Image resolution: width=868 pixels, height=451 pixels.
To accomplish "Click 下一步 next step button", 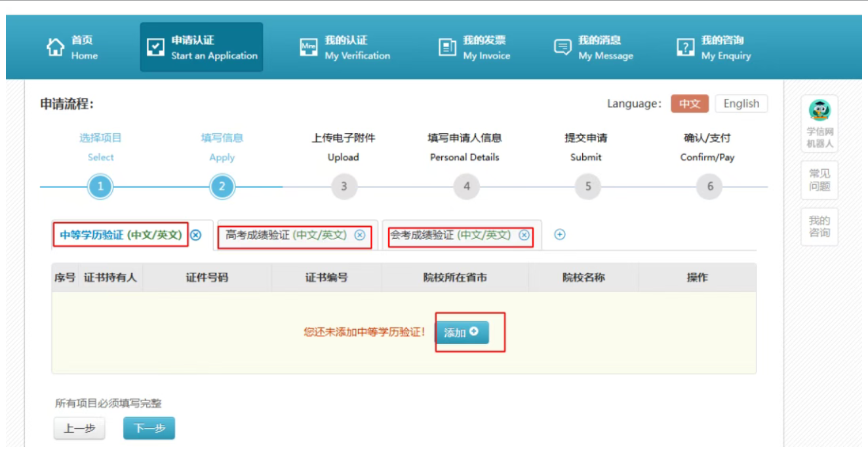I will 149,428.
